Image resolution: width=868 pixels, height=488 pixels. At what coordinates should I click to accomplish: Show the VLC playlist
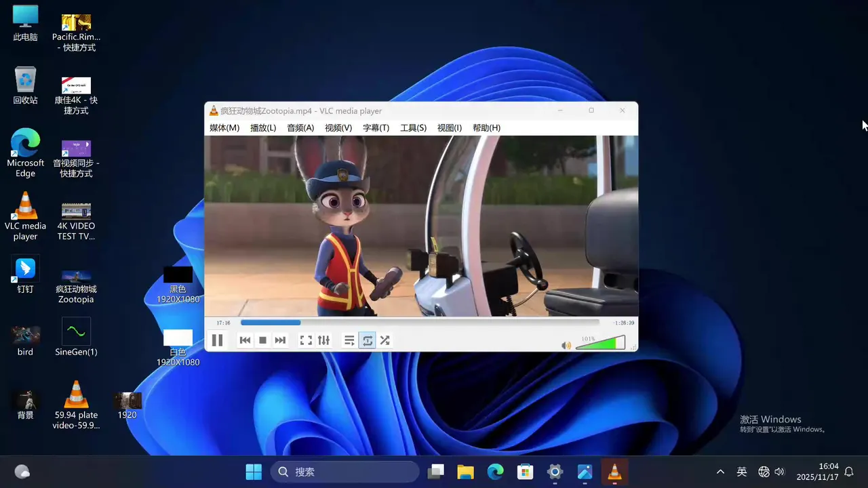tap(349, 340)
